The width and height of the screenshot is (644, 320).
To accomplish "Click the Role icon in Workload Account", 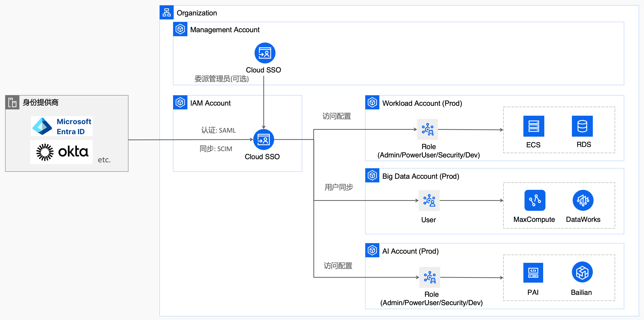I will [427, 129].
